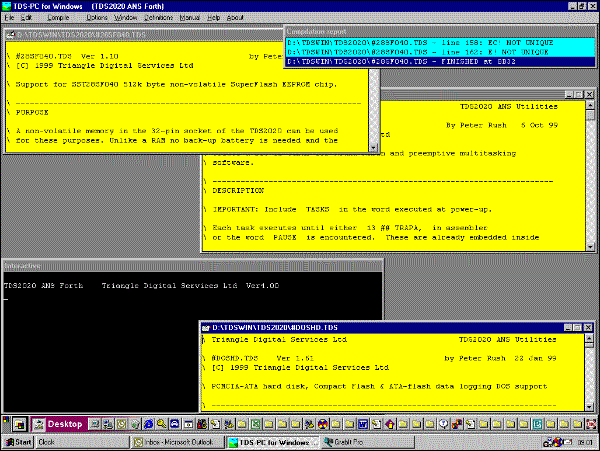This screenshot has height=451, width=600.
Task: Click the red and blue blocks toolbar icon
Action: click(457, 424)
